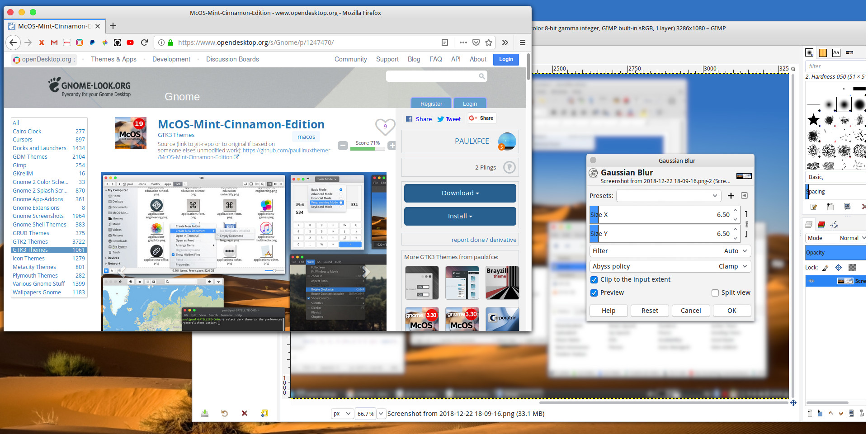
Task: Select GTK3 Themes category in sidebar
Action: coord(49,250)
